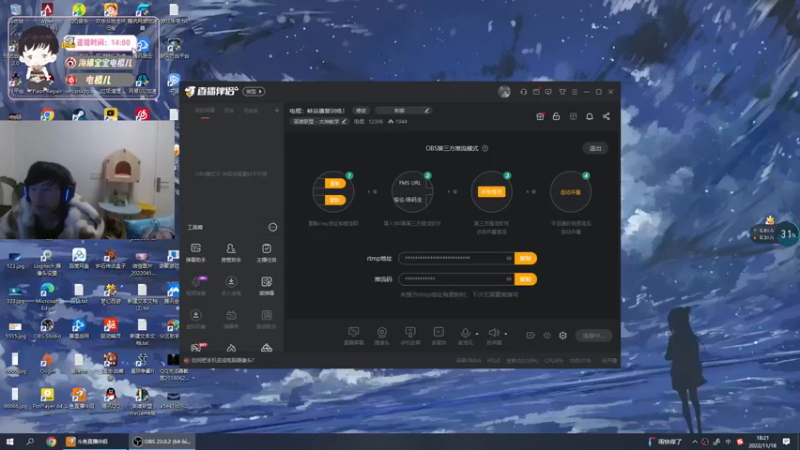Add a 摄像头 camera source from bottom bar

[382, 336]
